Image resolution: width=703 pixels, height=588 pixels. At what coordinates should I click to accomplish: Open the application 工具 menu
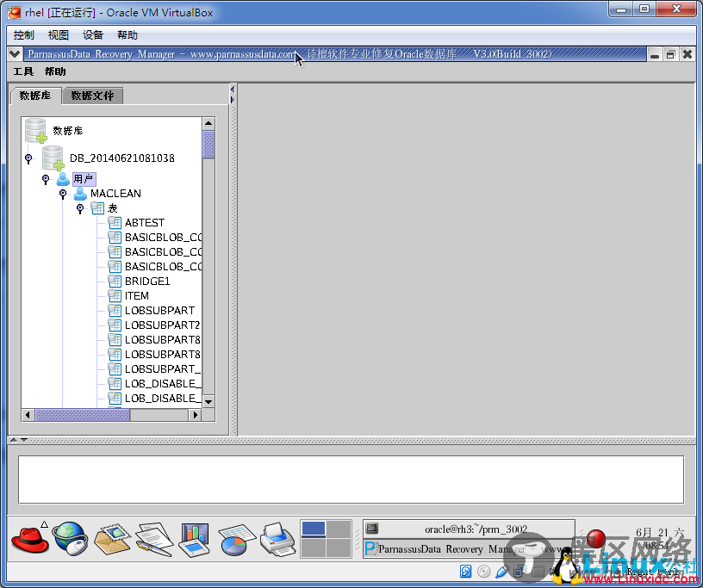[x=23, y=71]
